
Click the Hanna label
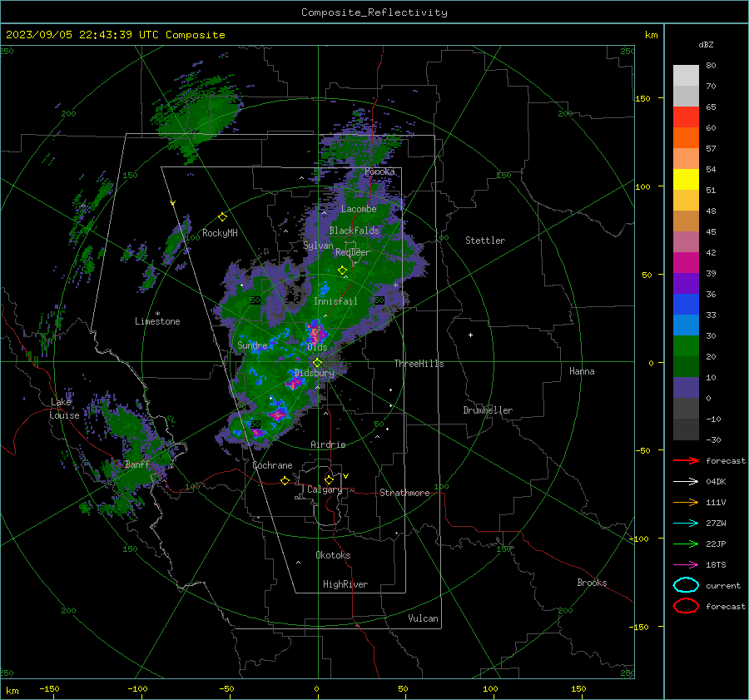pyautogui.click(x=582, y=371)
